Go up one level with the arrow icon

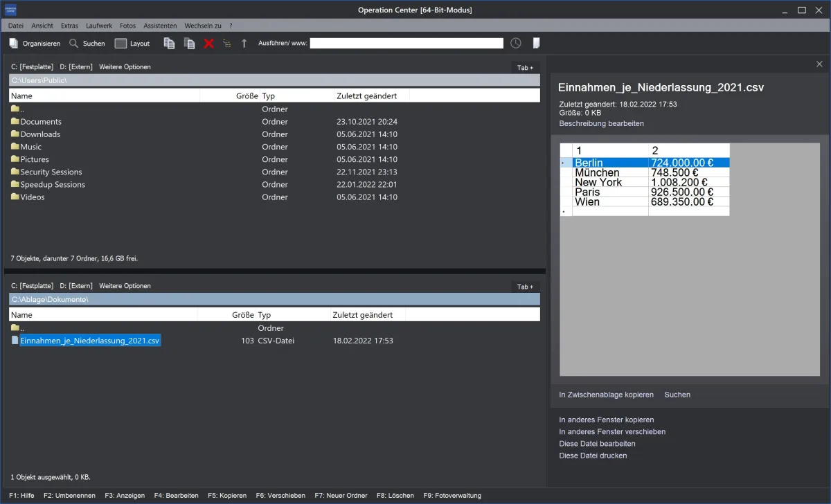tap(244, 42)
